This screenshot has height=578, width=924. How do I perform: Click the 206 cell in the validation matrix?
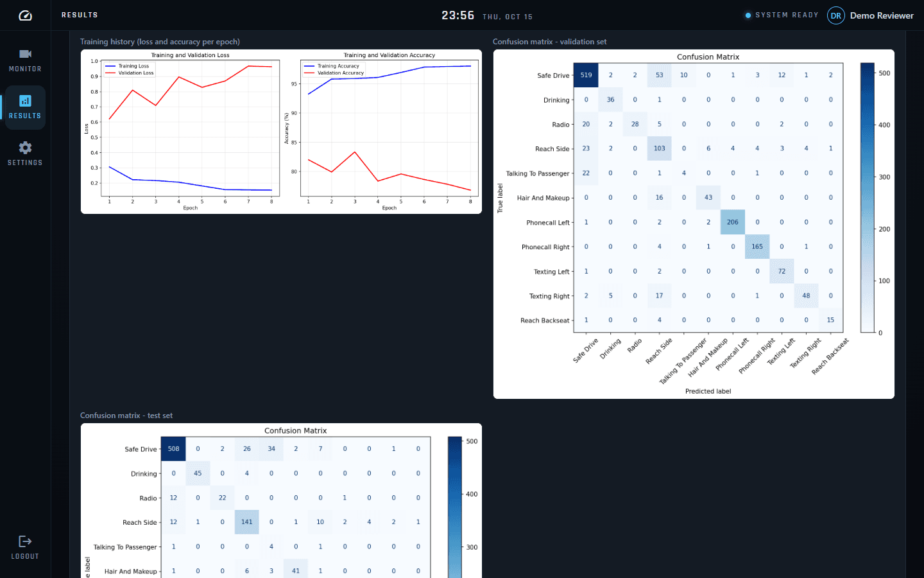[733, 222]
